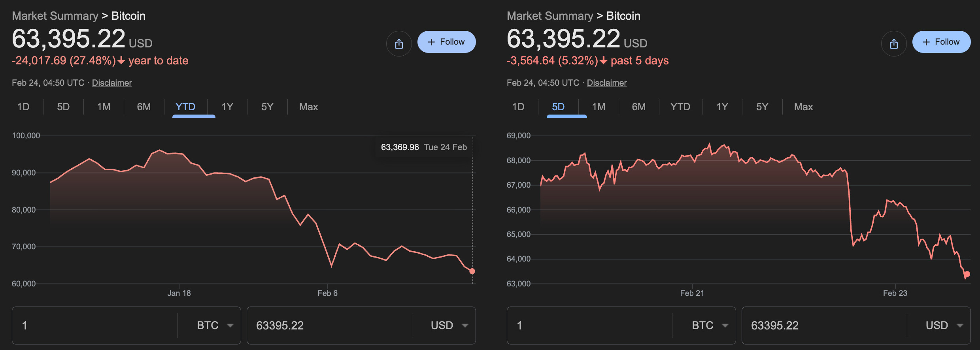This screenshot has height=350, width=980.
Task: Click the share icon in right panel
Action: 893,43
